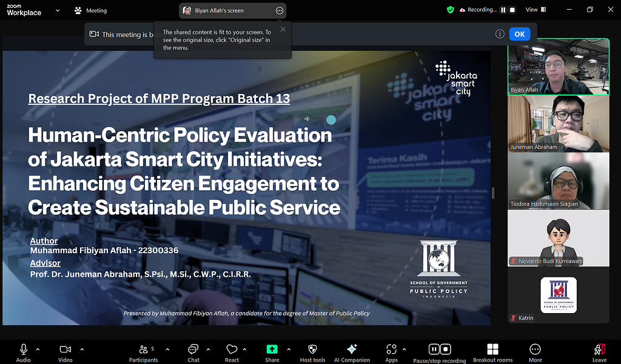Toggle the Video camera button

[x=65, y=352]
